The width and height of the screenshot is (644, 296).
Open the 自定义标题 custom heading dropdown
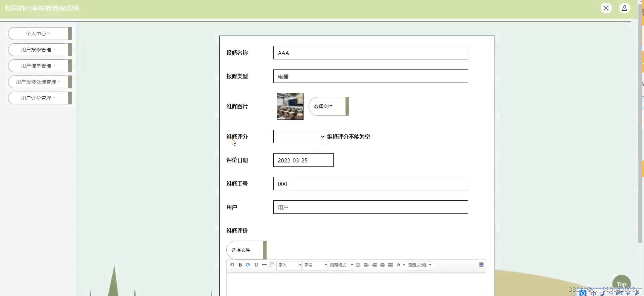point(419,265)
